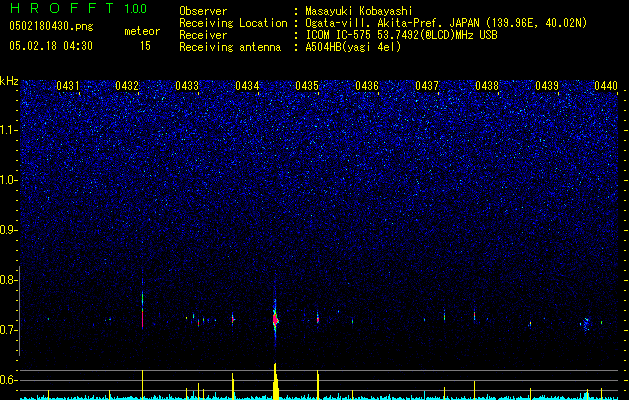Click the 0433 time marker
629x400 pixels.
click(187, 86)
